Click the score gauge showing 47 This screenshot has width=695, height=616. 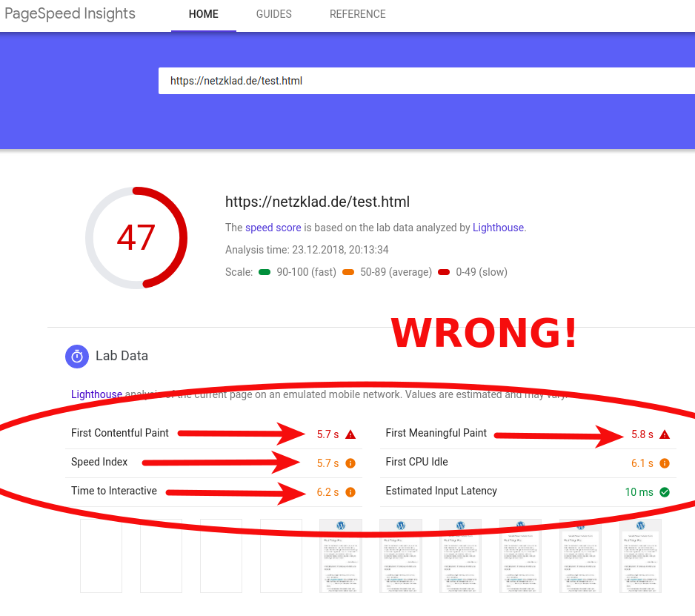pos(136,238)
